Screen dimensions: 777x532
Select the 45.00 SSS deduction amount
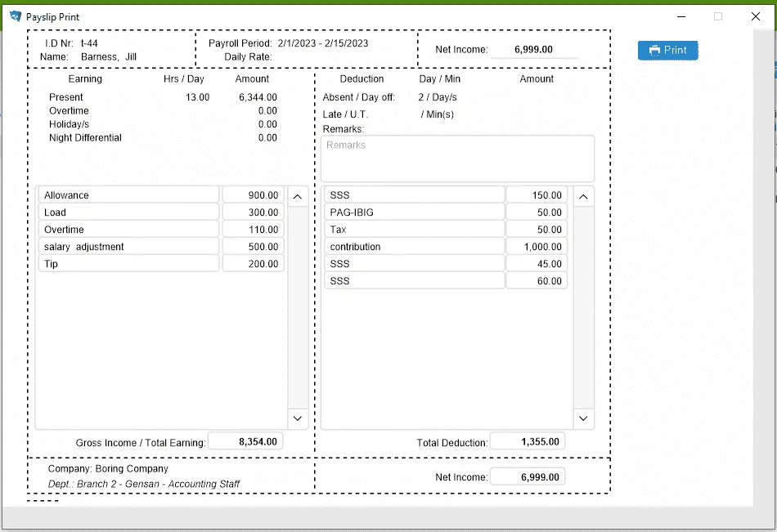click(537, 263)
